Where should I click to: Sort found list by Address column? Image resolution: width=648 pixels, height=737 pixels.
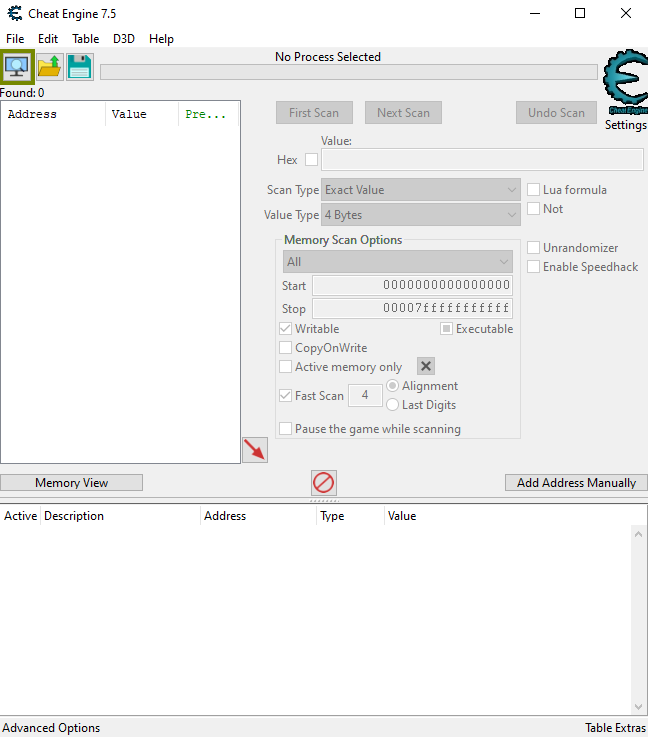(x=54, y=114)
